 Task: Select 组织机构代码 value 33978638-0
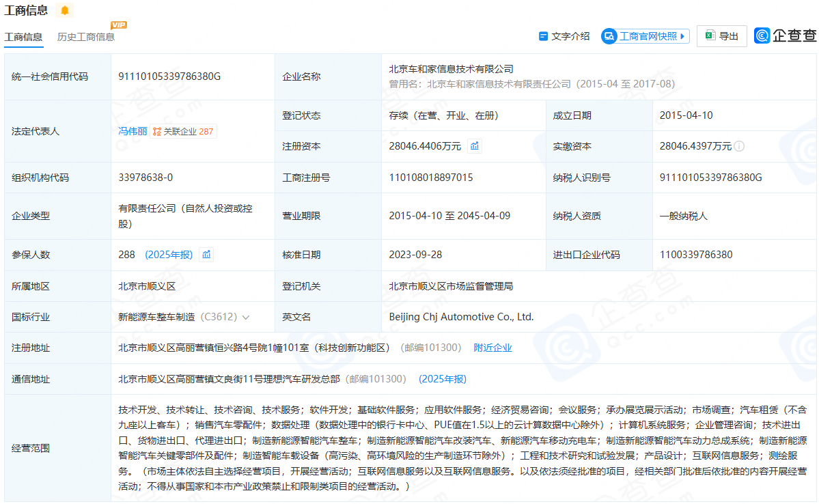coord(145,177)
